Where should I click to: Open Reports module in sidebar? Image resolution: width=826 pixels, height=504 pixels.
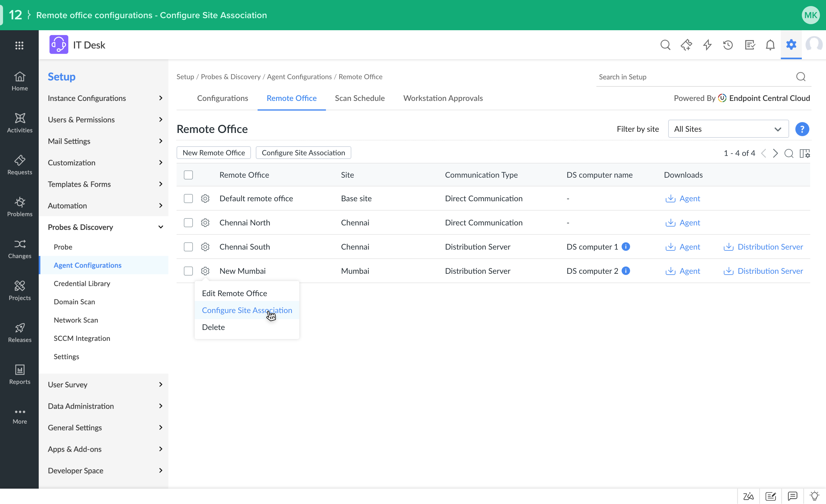[x=19, y=374]
